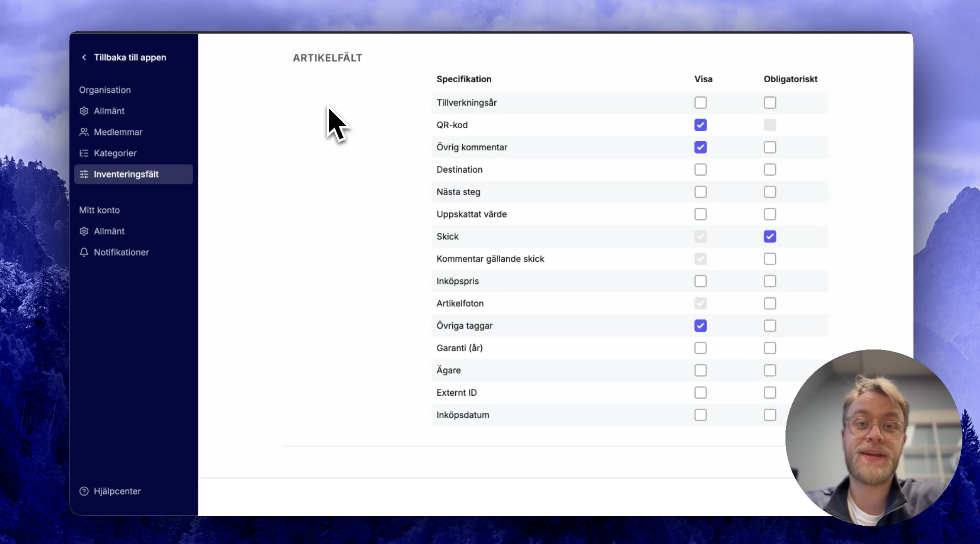Click the presenter webcam video bubble

[873, 437]
